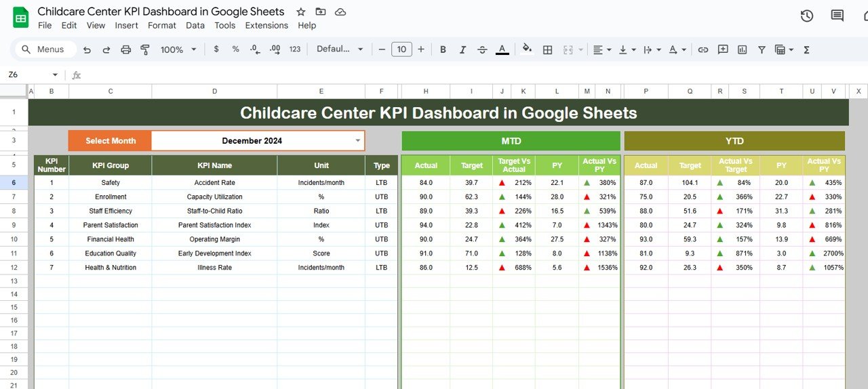Format as percent
Screen dimensions: 868x389
[x=236, y=49]
